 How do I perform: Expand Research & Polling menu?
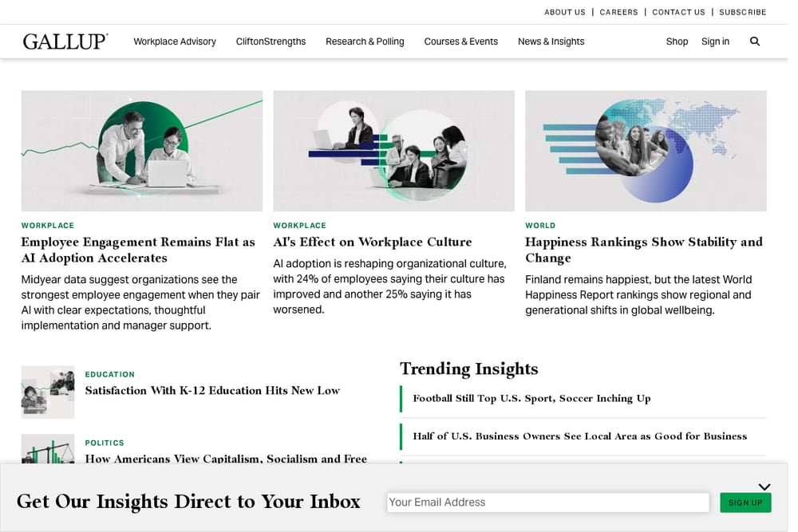(365, 41)
